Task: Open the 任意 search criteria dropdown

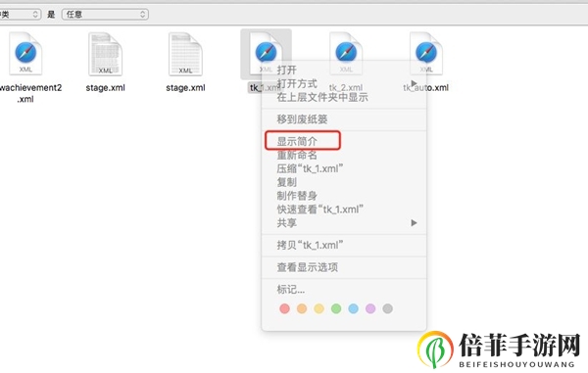Action: [105, 15]
